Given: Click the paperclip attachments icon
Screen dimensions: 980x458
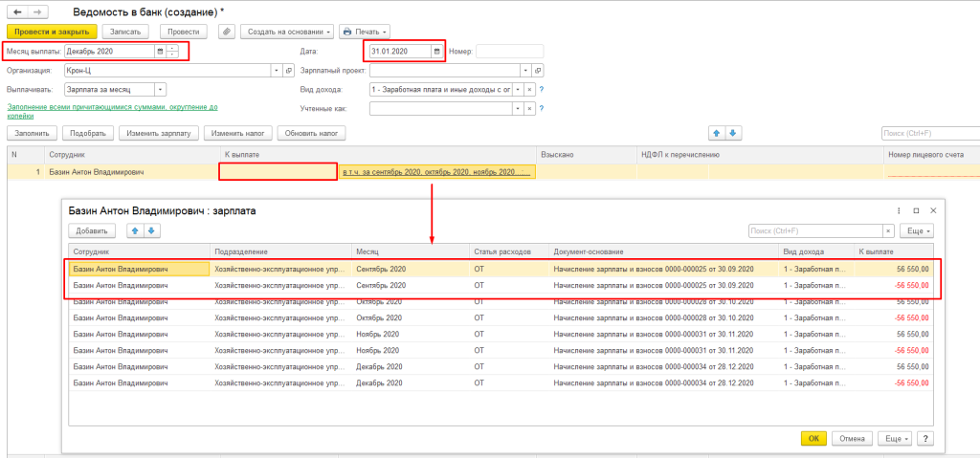Looking at the screenshot, I should (227, 32).
